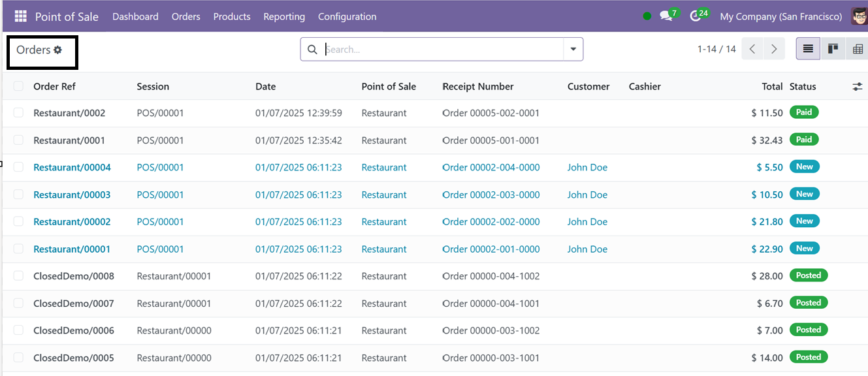
Task: Click the Point of Sale app title
Action: coord(67,16)
